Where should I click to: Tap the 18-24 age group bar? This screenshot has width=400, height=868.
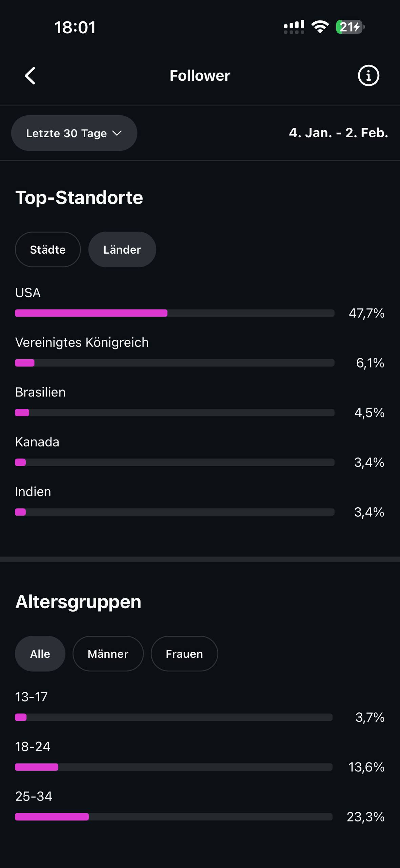(x=173, y=767)
